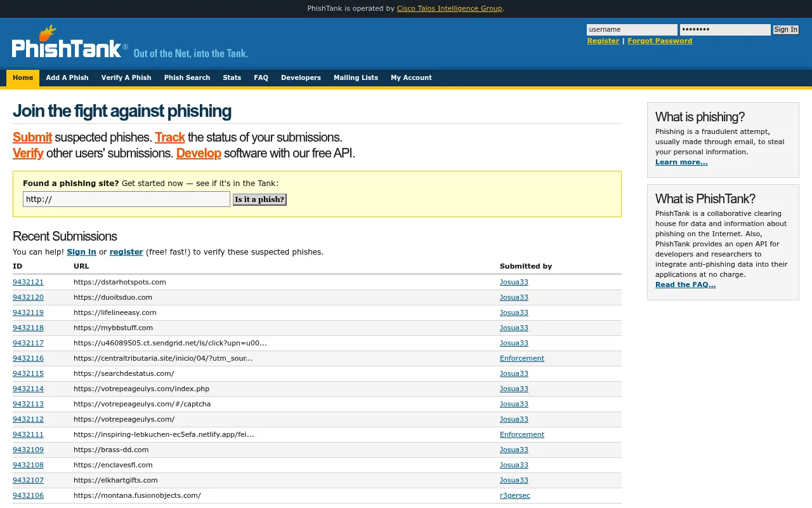Open submission ID 9432113
The image size is (812, 508).
pyautogui.click(x=28, y=404)
